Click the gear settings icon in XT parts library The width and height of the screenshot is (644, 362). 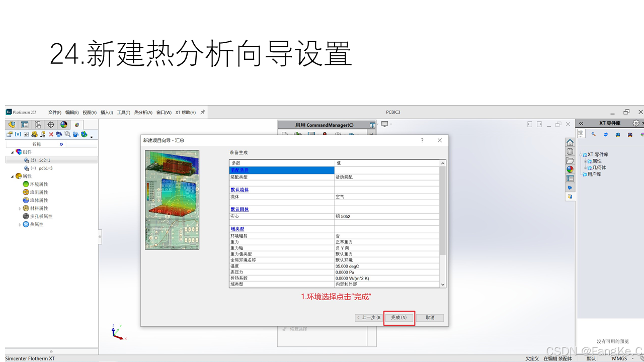(x=636, y=123)
